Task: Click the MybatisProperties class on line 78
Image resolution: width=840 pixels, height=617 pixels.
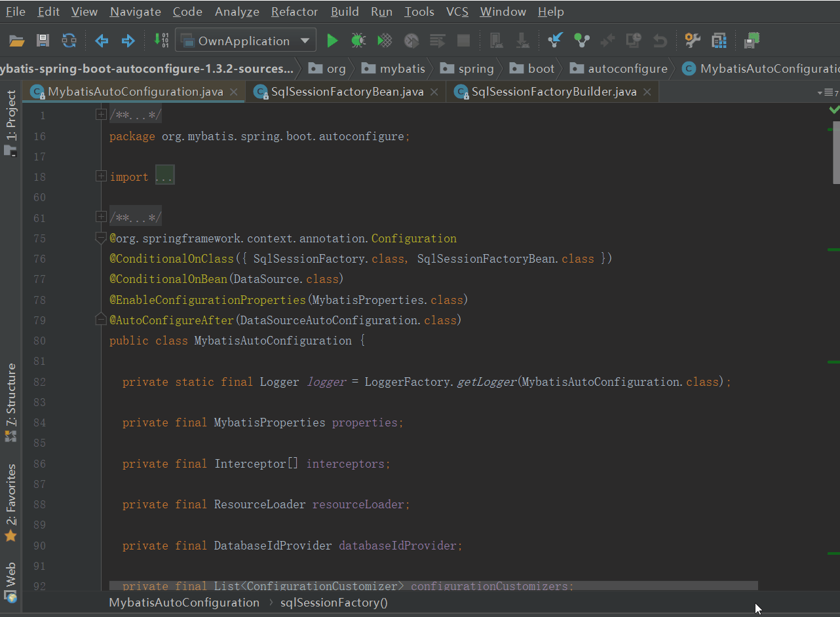Action: 368,300
